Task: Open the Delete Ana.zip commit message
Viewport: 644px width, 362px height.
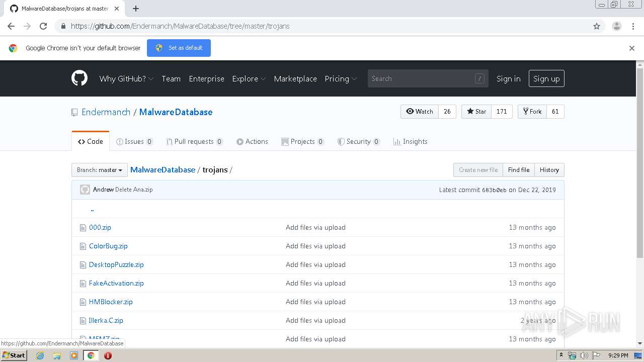Action: pyautogui.click(x=134, y=190)
